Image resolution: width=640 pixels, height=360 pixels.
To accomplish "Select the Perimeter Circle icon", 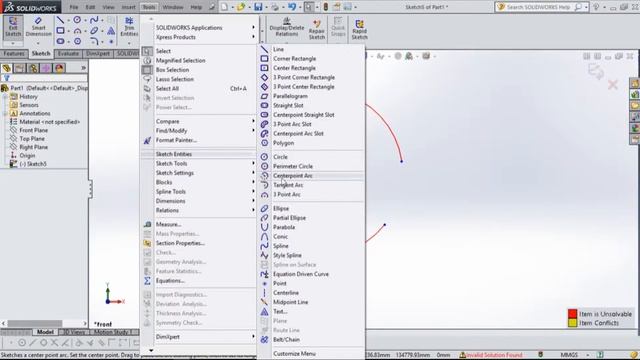I will click(x=264, y=166).
